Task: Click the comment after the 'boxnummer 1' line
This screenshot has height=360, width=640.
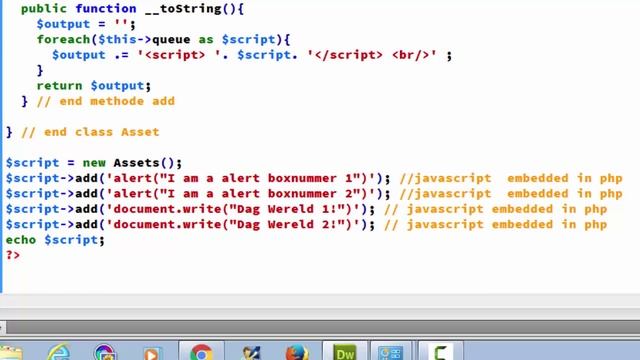Action: click(x=511, y=178)
